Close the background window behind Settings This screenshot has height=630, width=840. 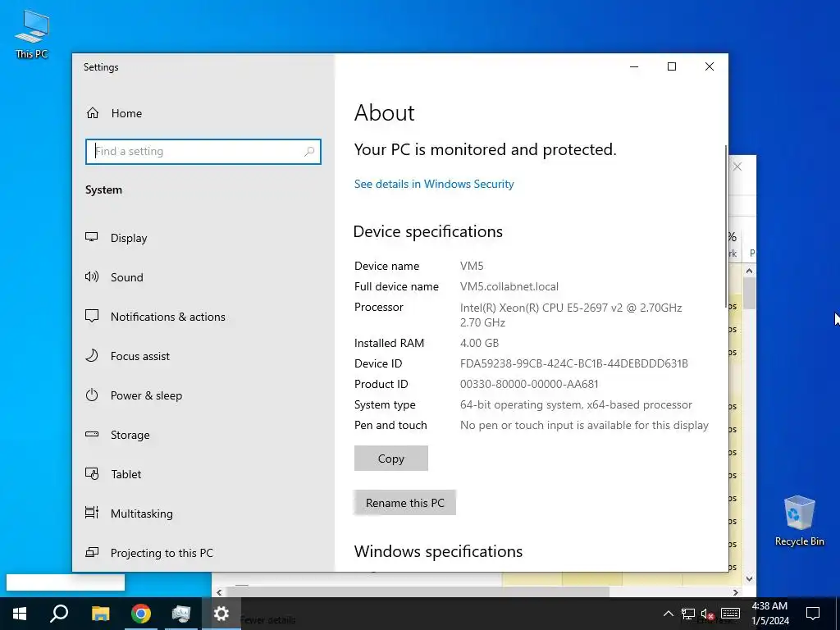coord(737,167)
